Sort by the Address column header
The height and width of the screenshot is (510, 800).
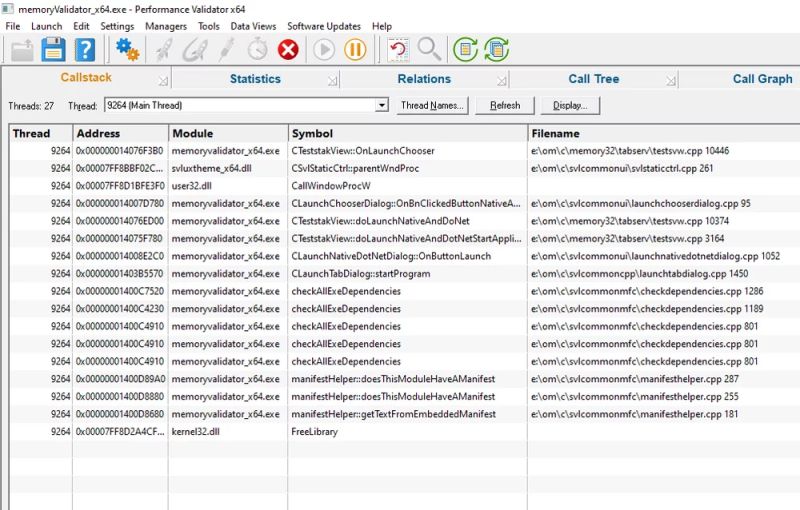pyautogui.click(x=120, y=134)
